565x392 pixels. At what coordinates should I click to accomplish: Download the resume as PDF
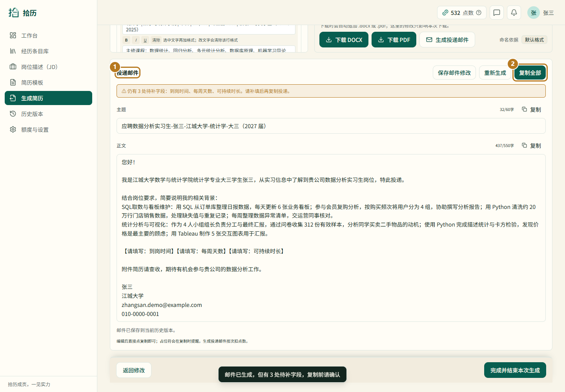394,40
